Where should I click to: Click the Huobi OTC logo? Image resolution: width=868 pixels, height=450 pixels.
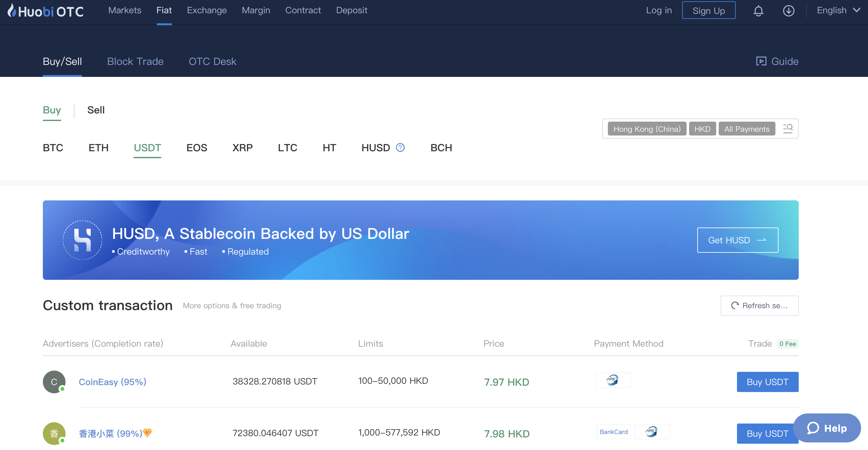(45, 11)
